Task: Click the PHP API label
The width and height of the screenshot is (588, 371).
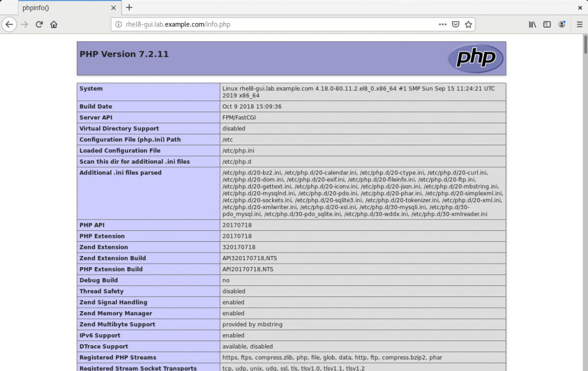Action: pos(92,225)
